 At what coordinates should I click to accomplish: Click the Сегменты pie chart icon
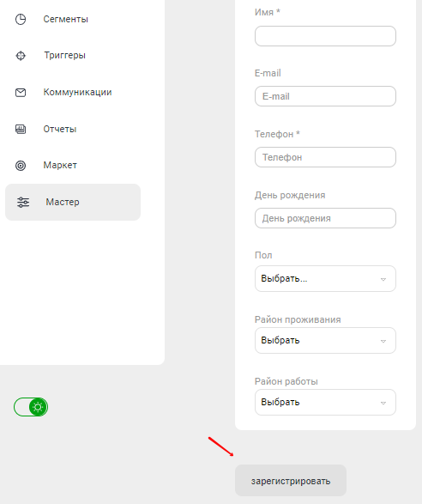pos(21,19)
